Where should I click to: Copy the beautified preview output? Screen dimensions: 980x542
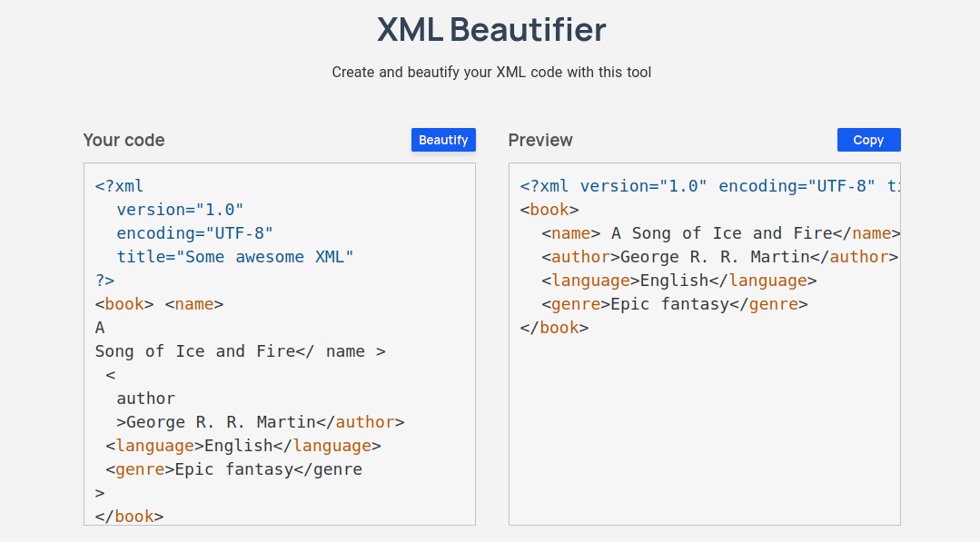point(868,140)
